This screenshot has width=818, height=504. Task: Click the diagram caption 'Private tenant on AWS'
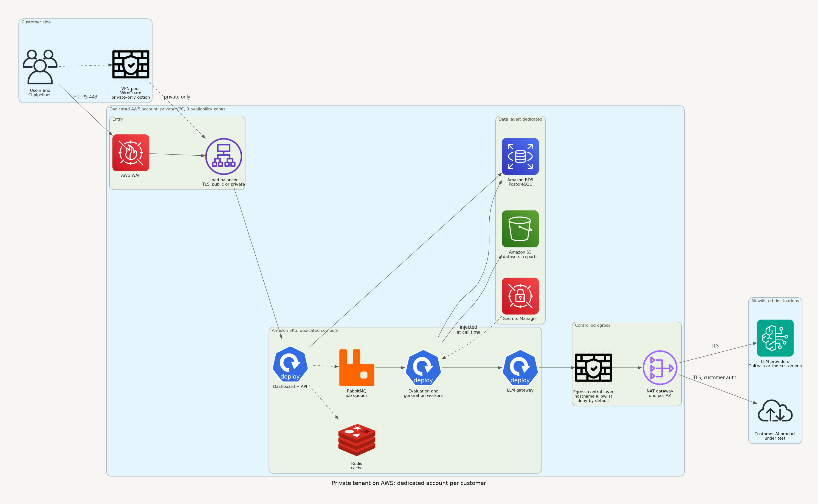pos(409,483)
